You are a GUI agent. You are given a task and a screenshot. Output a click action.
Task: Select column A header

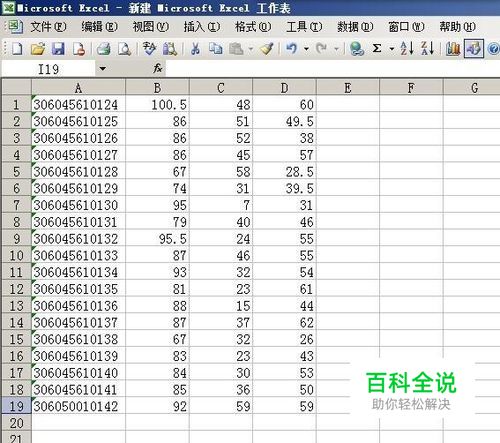click(78, 87)
